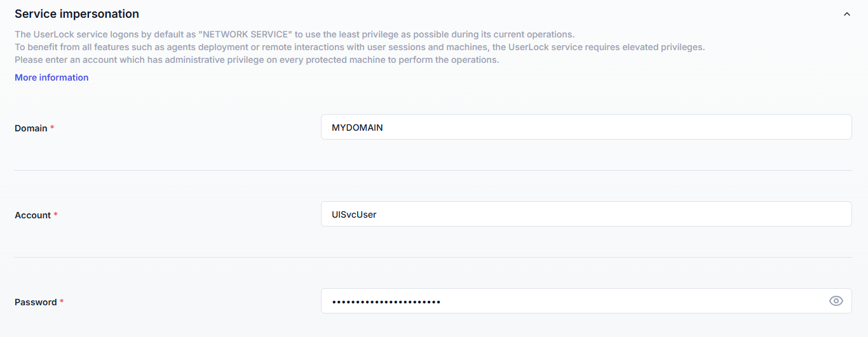The image size is (868, 337).
Task: Click the description line about elevated privileges
Action: click(360, 47)
